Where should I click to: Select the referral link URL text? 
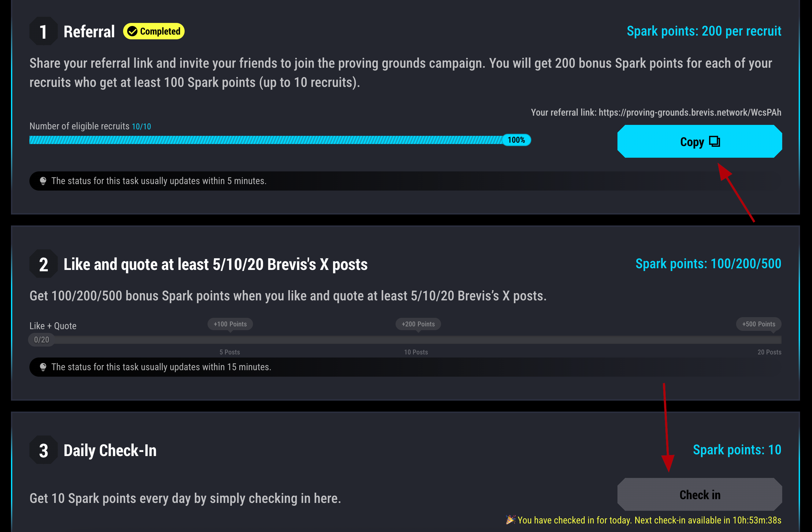coord(690,113)
